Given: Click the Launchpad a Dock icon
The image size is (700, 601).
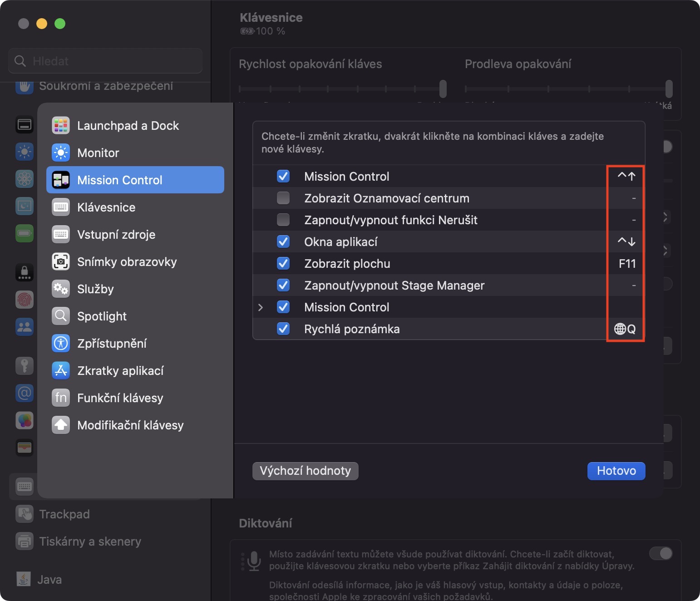Looking at the screenshot, I should click(61, 126).
